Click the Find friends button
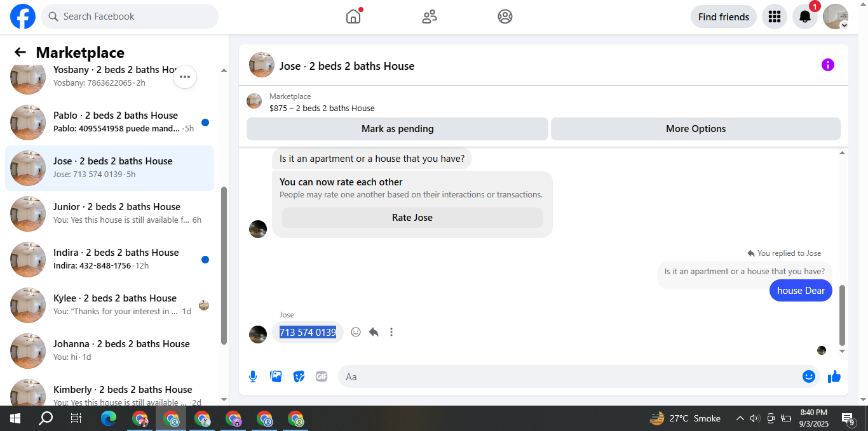Viewport: 868px width, 431px height. point(723,17)
